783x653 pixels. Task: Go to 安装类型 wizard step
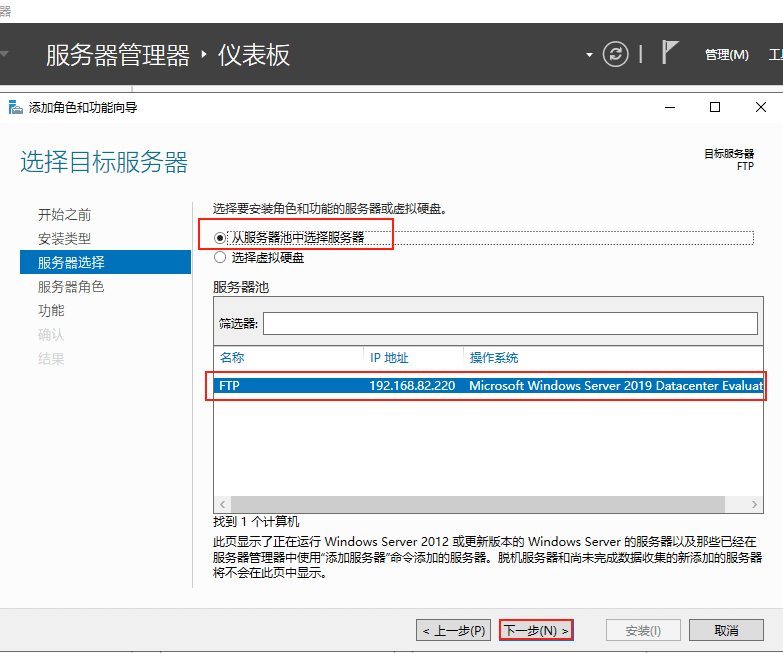click(x=64, y=239)
